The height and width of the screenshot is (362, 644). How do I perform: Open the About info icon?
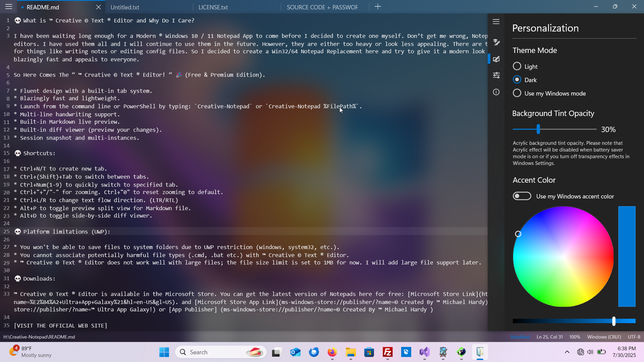(x=496, y=92)
